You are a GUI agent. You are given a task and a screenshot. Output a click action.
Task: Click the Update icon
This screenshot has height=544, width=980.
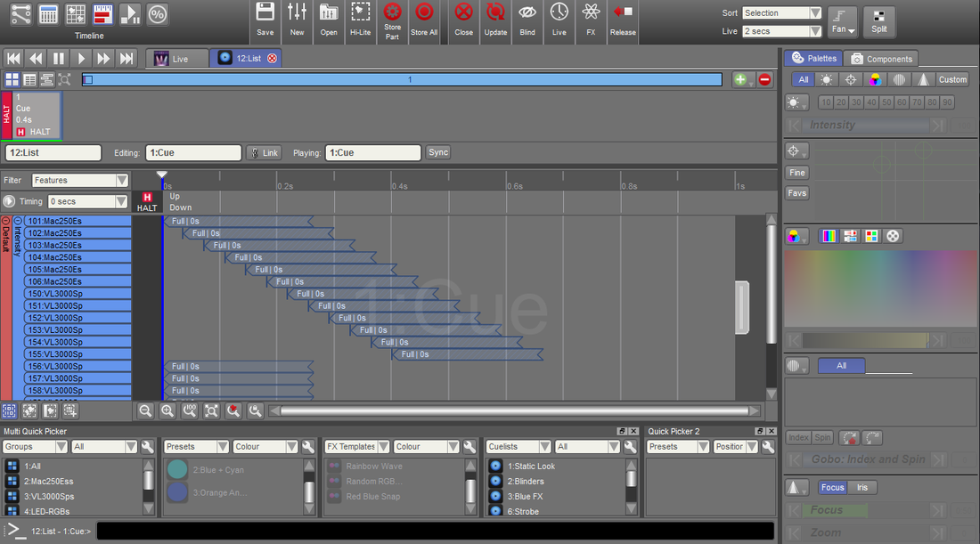click(x=495, y=20)
